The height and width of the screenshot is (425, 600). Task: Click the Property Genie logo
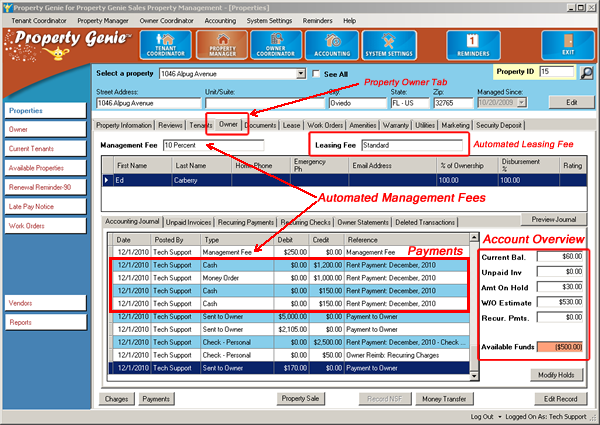click(69, 45)
